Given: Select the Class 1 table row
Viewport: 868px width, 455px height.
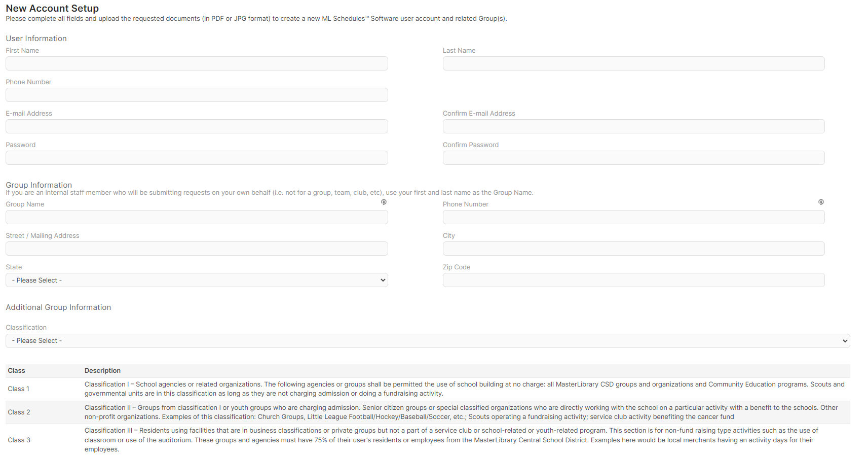Looking at the screenshot, I should point(428,389).
